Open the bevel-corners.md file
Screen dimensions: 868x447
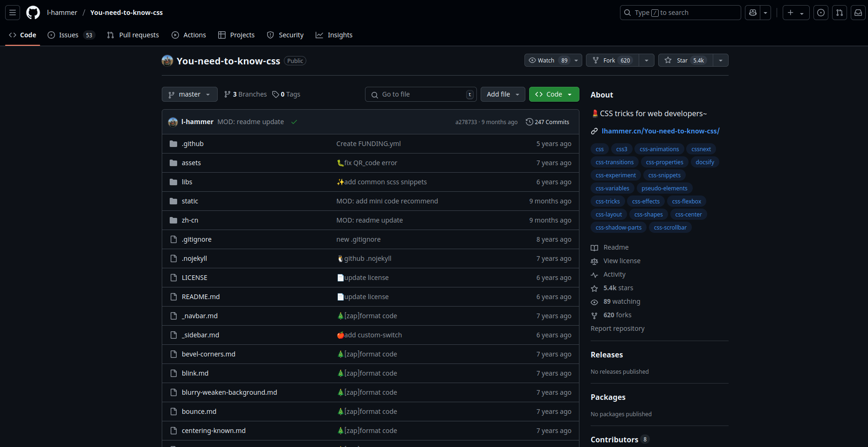(x=208, y=354)
